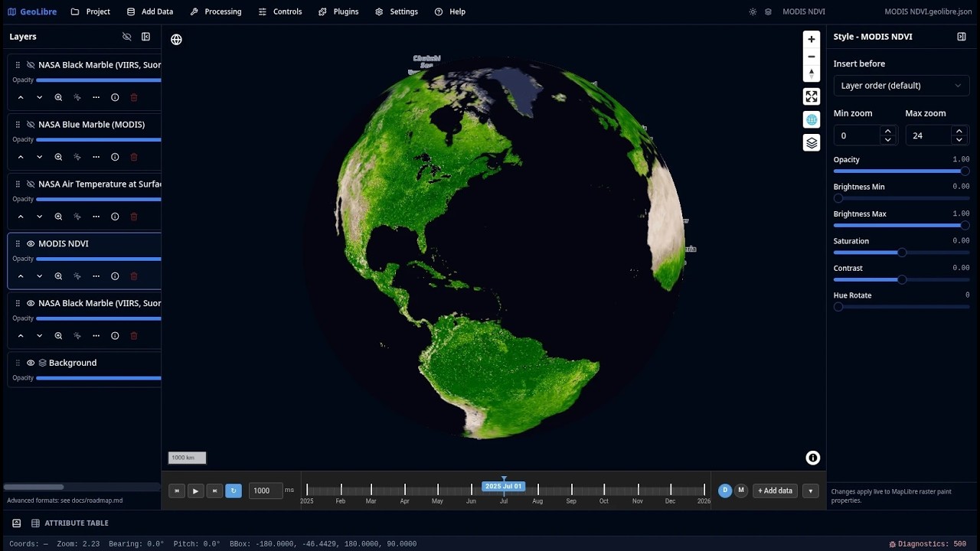980x551 pixels.
Task: Move NASA Blue Marble layer down
Action: (x=40, y=157)
